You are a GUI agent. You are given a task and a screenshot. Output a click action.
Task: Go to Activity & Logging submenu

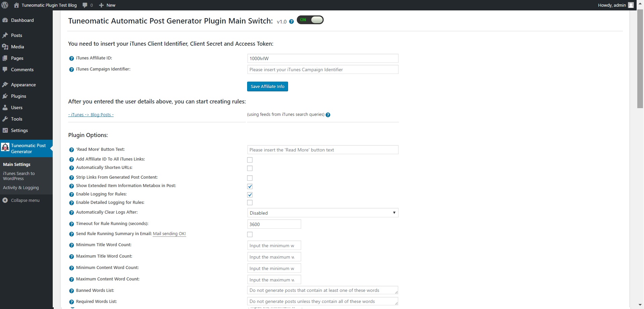[21, 188]
